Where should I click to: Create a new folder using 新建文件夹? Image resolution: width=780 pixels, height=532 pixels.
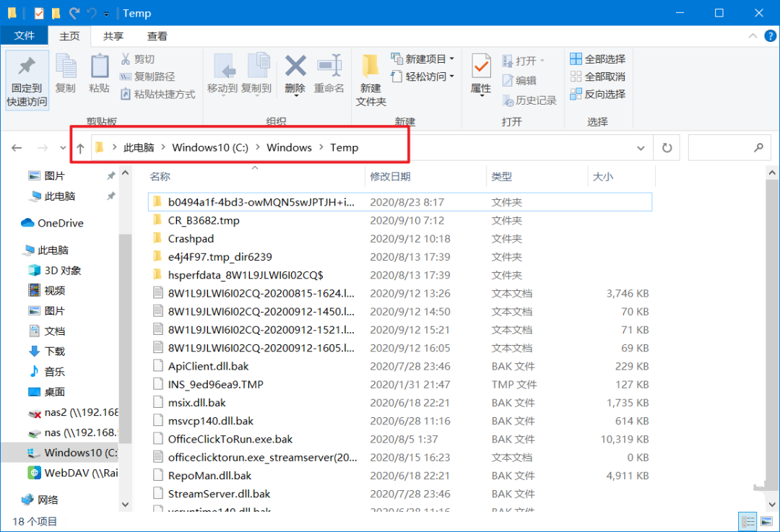tap(370, 78)
